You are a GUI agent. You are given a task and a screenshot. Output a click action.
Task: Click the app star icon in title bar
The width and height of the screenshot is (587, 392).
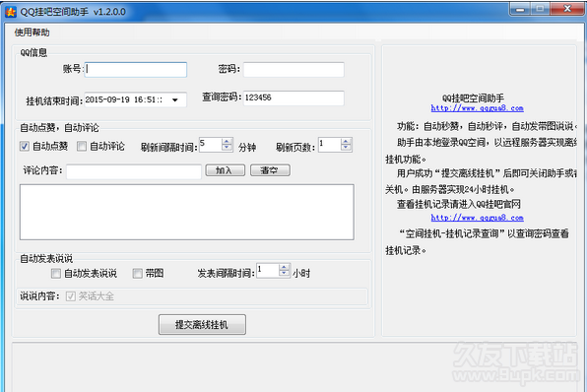11,12
